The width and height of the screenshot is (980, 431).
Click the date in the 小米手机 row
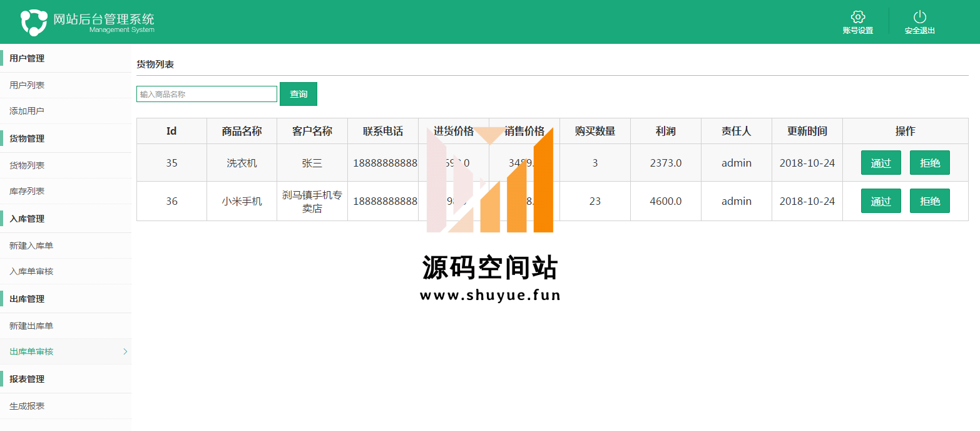[x=807, y=201]
